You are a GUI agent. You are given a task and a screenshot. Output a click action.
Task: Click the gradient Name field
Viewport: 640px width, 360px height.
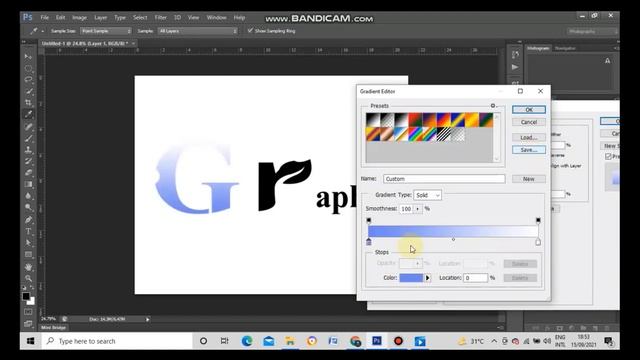tap(444, 179)
